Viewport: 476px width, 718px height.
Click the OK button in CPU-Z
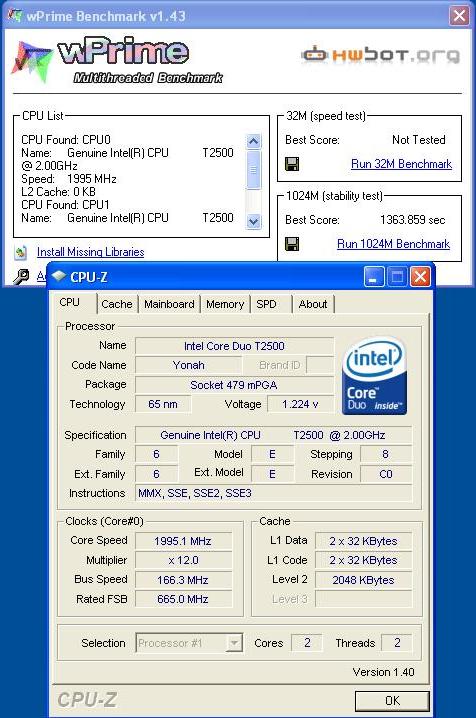[x=392, y=701]
